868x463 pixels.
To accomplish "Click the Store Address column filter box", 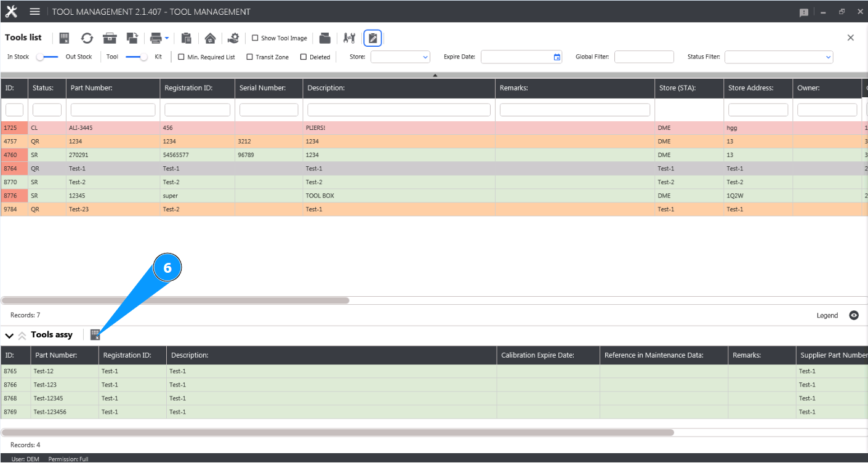I will [x=758, y=110].
